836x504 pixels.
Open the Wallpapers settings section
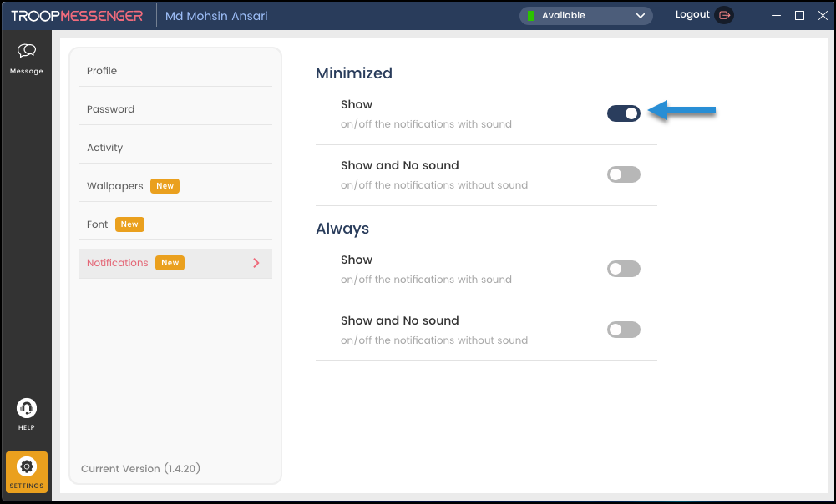point(115,186)
